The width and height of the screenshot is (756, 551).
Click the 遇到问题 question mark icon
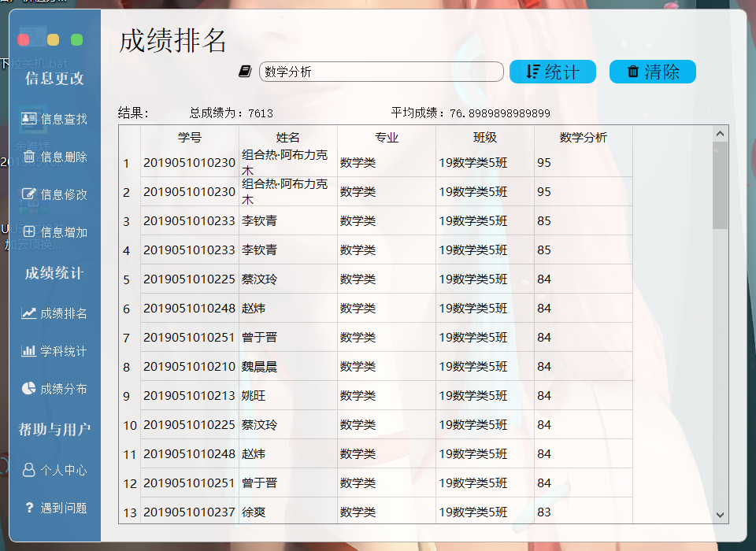[x=29, y=507]
